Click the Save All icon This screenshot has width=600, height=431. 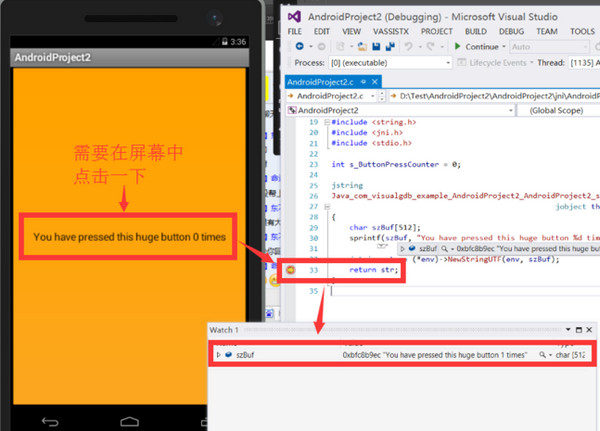point(390,47)
